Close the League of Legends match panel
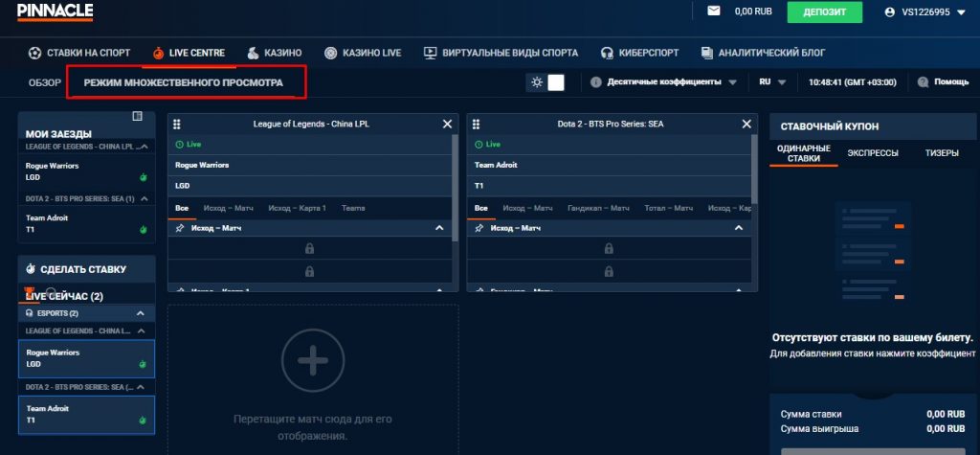Screen dimensions: 980x455 pos(447,124)
